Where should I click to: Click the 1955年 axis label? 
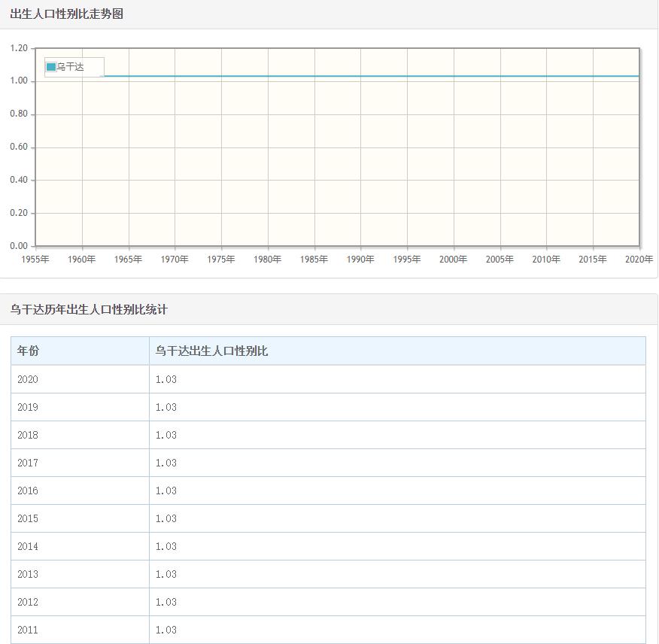tap(35, 259)
